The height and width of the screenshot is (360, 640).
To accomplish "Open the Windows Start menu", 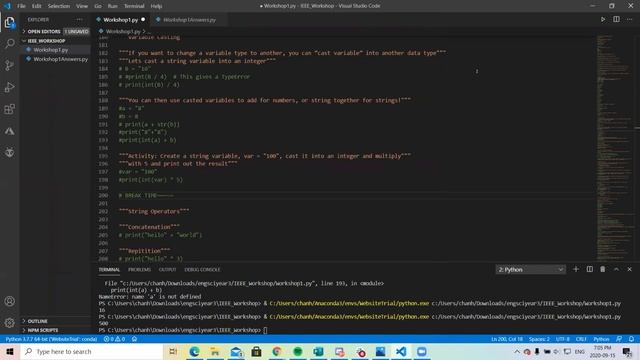I will 10,351.
